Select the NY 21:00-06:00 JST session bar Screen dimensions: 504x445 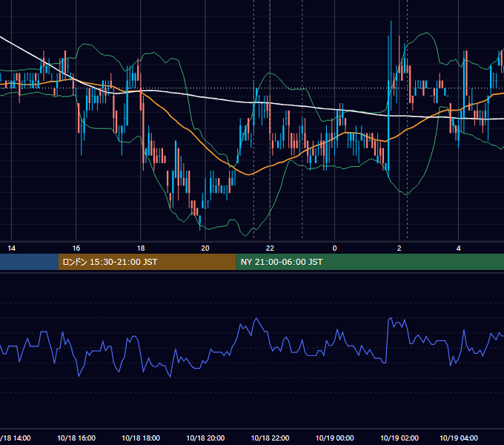[x=370, y=262]
